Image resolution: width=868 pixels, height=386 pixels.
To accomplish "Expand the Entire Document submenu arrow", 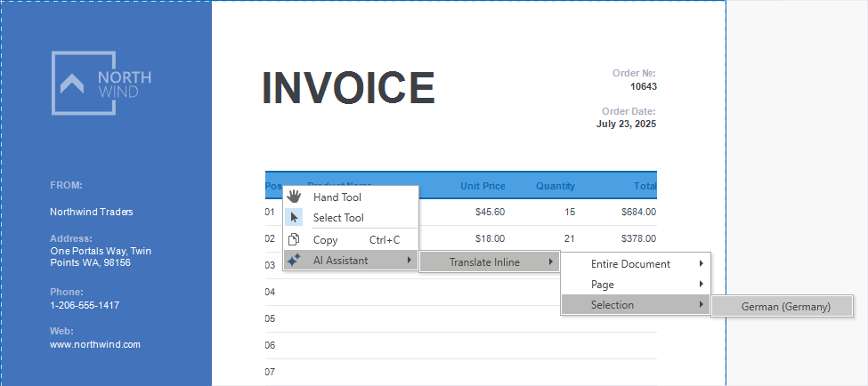I will point(701,264).
